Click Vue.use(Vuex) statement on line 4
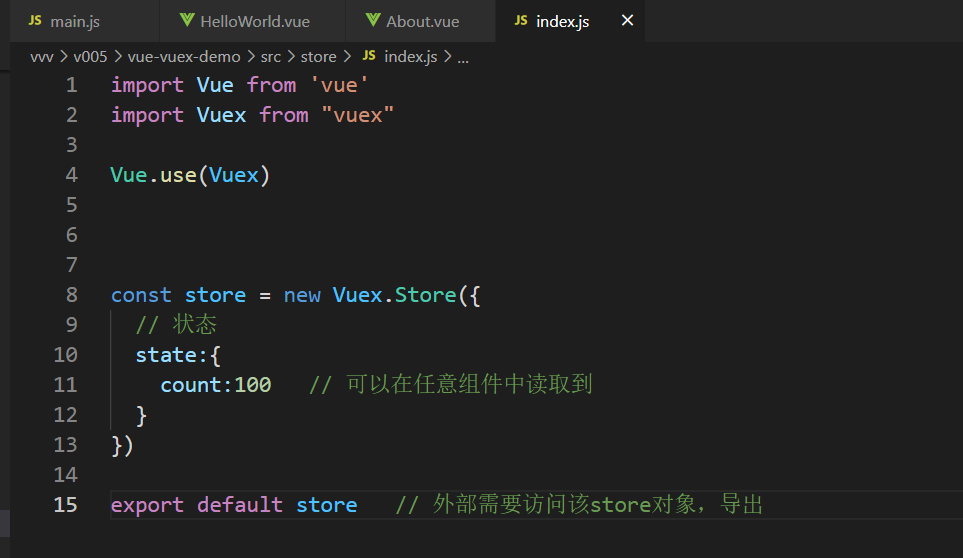This screenshot has height=558, width=963. click(190, 175)
